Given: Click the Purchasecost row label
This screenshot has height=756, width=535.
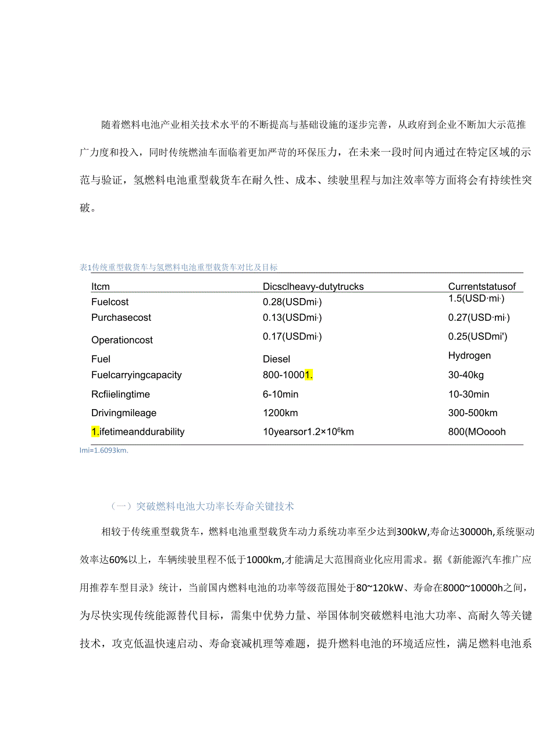Looking at the screenshot, I should [121, 317].
